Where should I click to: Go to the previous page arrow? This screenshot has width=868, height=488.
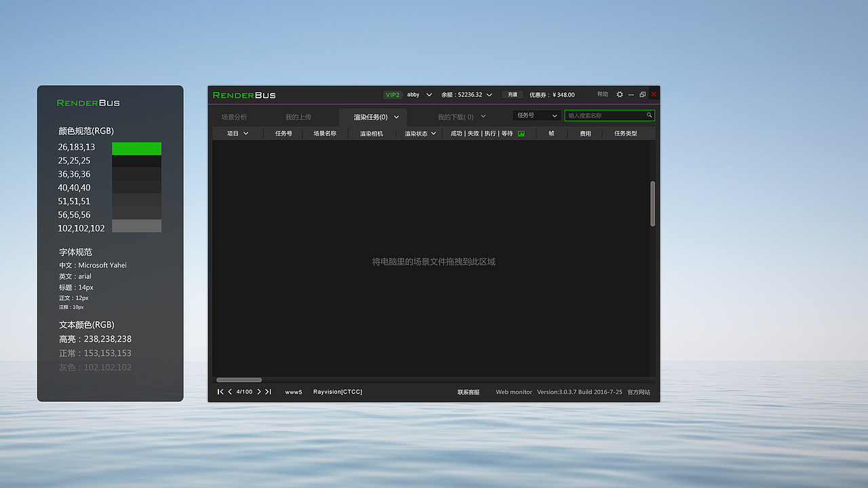[x=229, y=392]
